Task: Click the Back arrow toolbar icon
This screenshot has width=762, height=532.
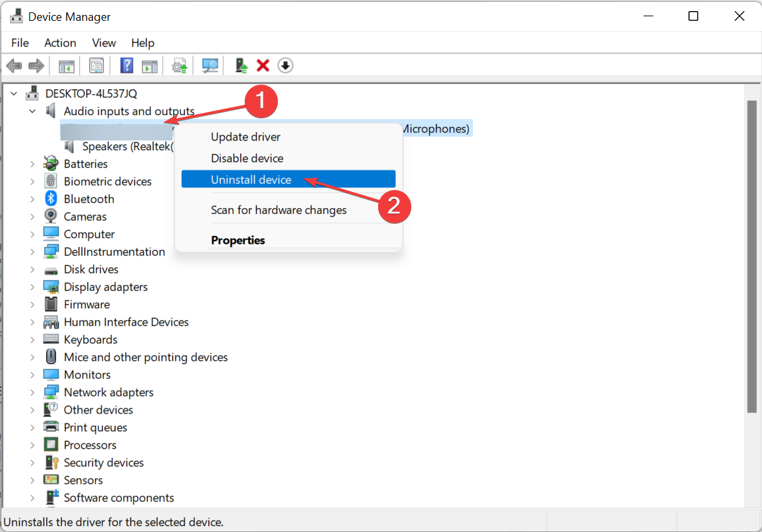Action: click(x=14, y=66)
